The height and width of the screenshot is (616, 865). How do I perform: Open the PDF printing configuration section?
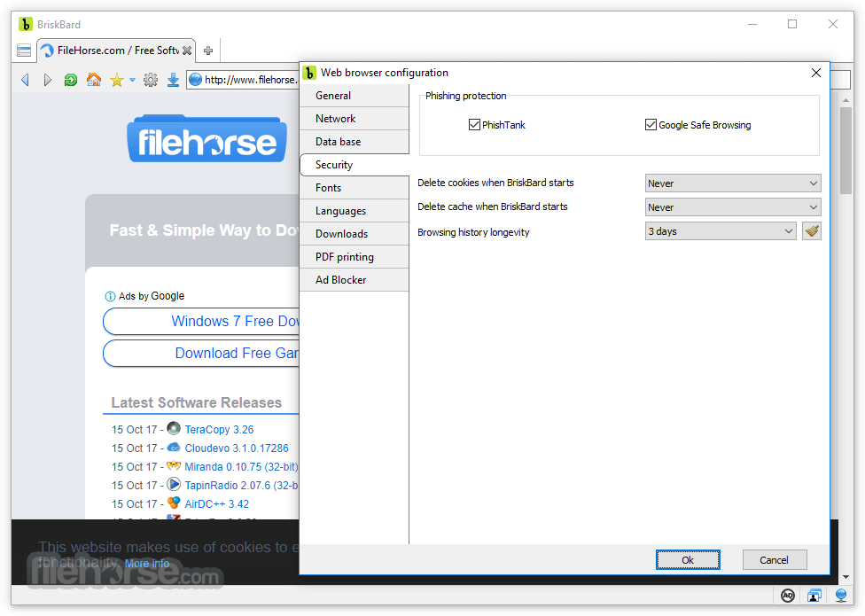(355, 257)
